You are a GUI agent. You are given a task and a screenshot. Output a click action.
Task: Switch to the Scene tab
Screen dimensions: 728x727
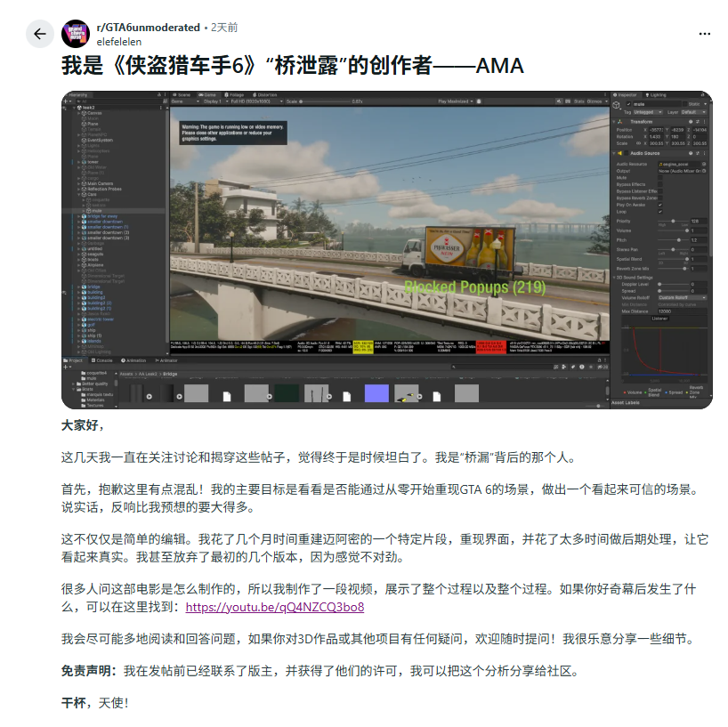(182, 94)
